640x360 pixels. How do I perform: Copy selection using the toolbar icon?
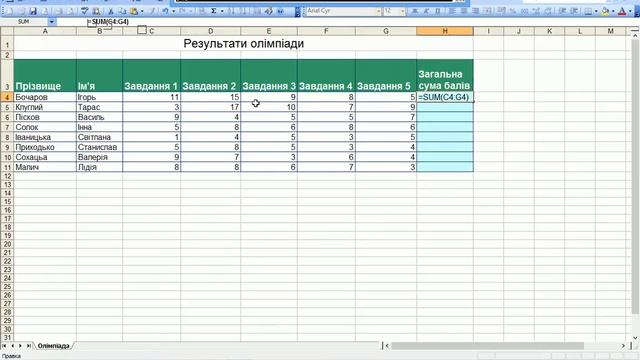pos(122,11)
